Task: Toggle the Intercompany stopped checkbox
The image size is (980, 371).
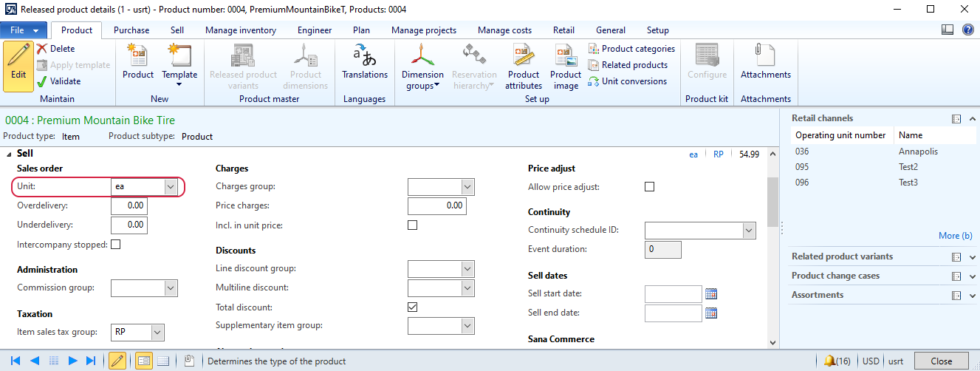Action: (x=115, y=245)
